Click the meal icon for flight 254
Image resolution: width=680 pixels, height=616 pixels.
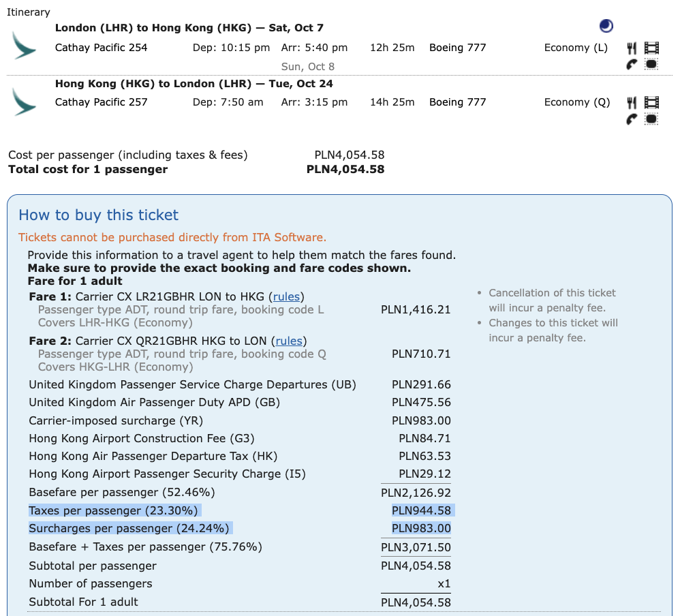(x=632, y=48)
